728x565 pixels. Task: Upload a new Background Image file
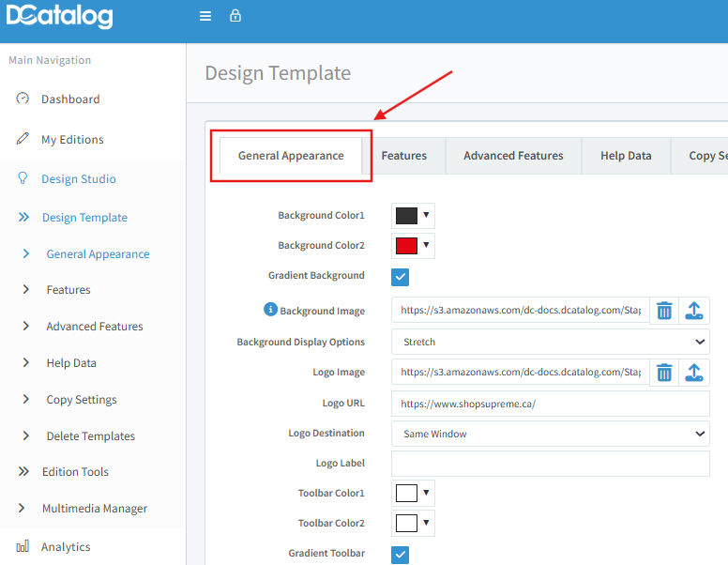(x=694, y=311)
